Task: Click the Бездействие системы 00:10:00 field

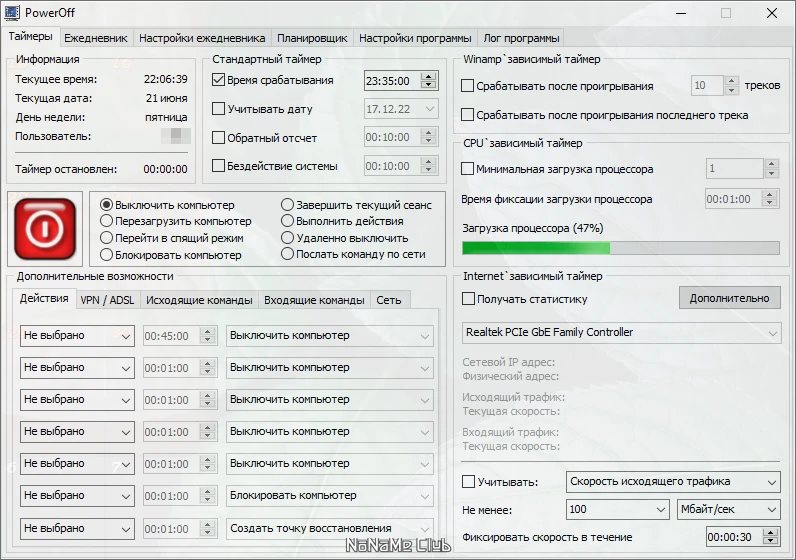Action: [392, 166]
